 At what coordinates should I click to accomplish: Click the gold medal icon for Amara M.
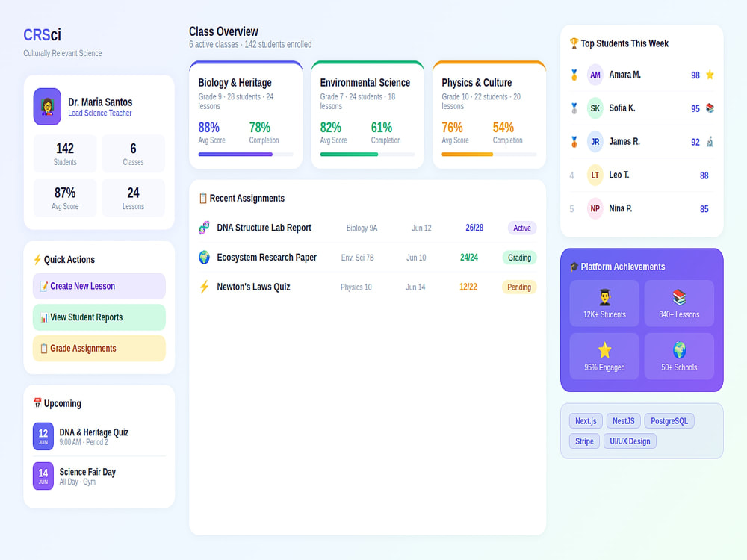574,75
